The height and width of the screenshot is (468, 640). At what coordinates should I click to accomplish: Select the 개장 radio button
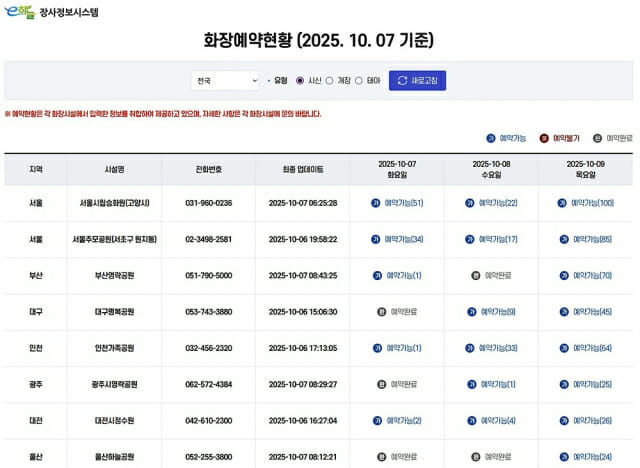point(330,80)
